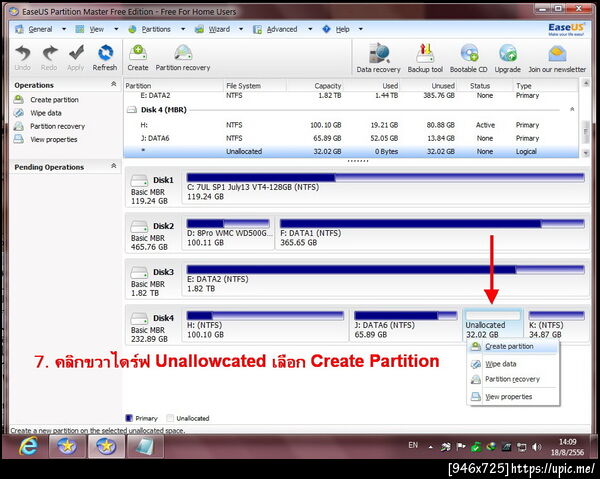600x479 pixels.
Task: Click the EaseUS logo
Action: [566, 29]
